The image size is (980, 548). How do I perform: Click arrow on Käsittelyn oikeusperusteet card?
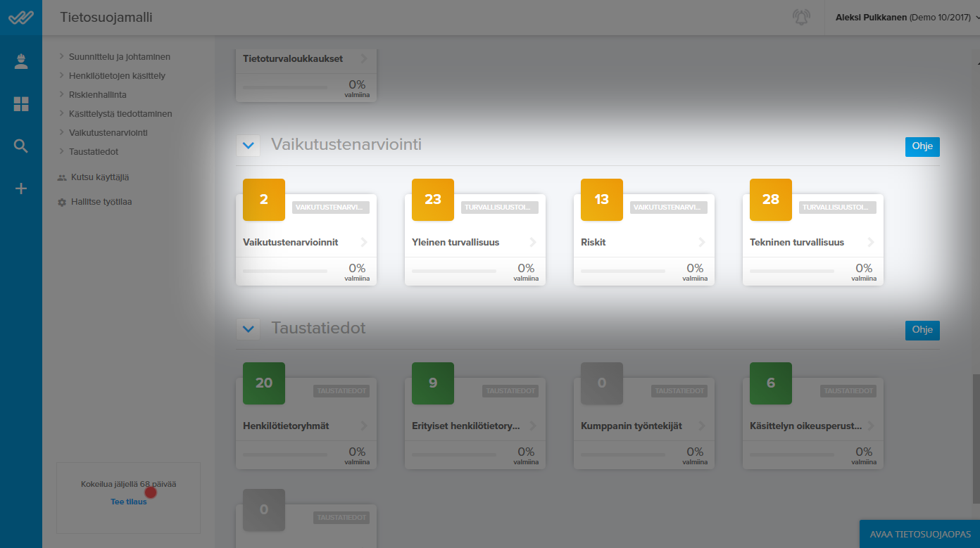(x=871, y=426)
